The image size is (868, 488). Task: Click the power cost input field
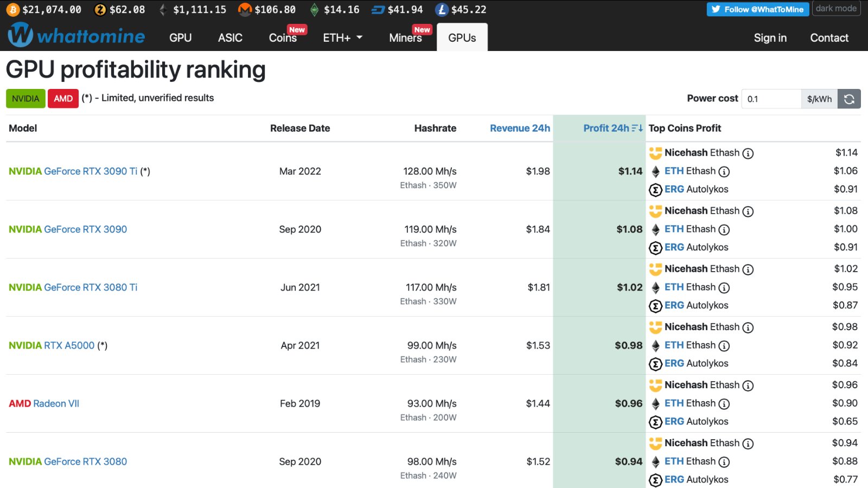coord(771,99)
